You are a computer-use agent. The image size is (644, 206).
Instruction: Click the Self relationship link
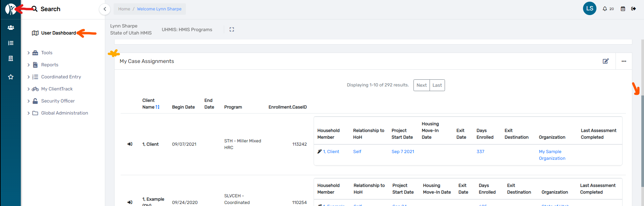357,151
